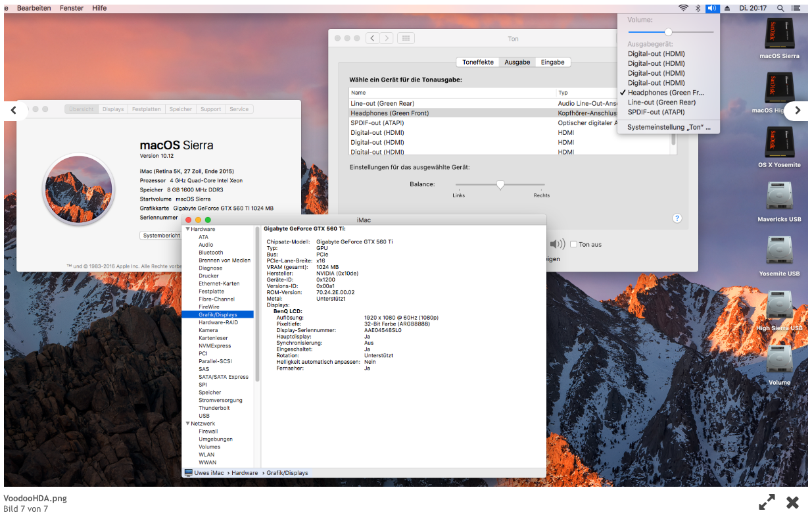Click back arrow in Ton window toolbar

372,38
